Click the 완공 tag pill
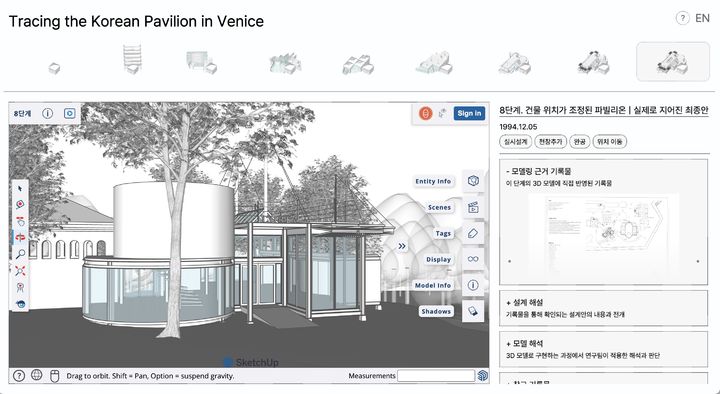The width and height of the screenshot is (720, 394). point(580,141)
